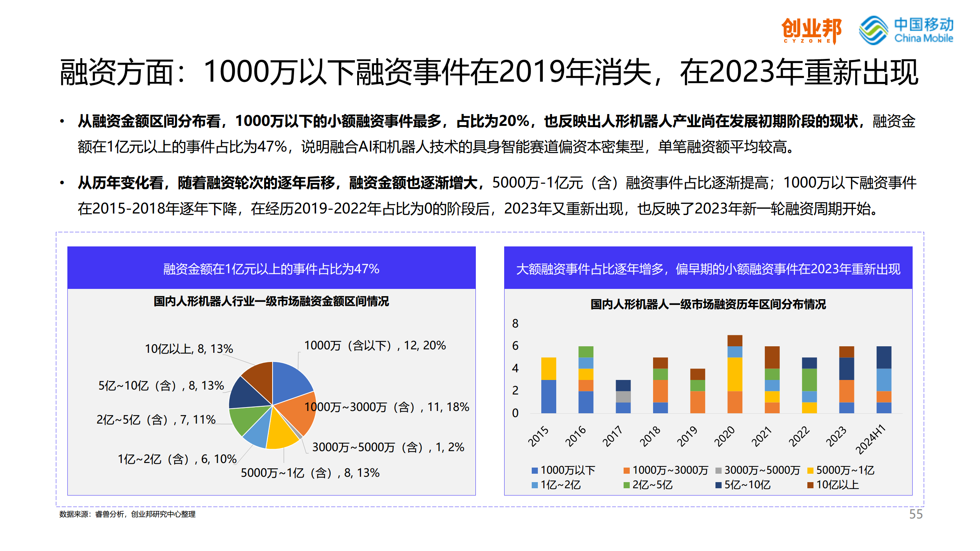Click the 2023 x-axis label

tap(836, 436)
